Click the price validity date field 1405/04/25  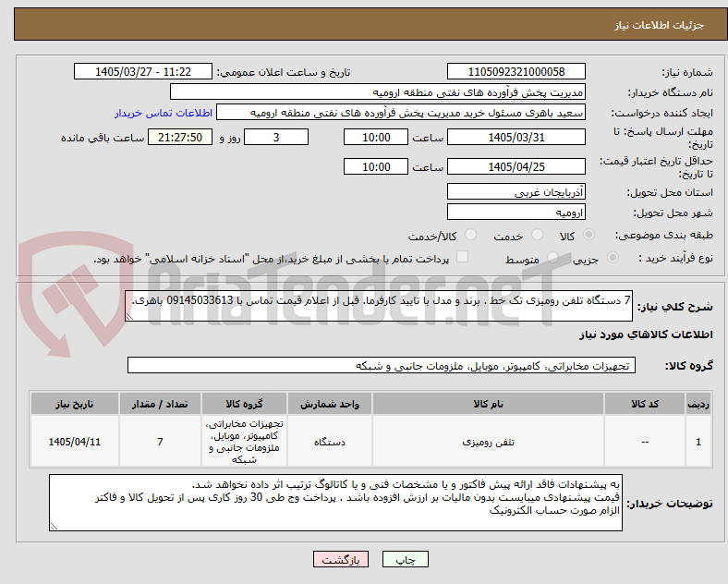[516, 166]
